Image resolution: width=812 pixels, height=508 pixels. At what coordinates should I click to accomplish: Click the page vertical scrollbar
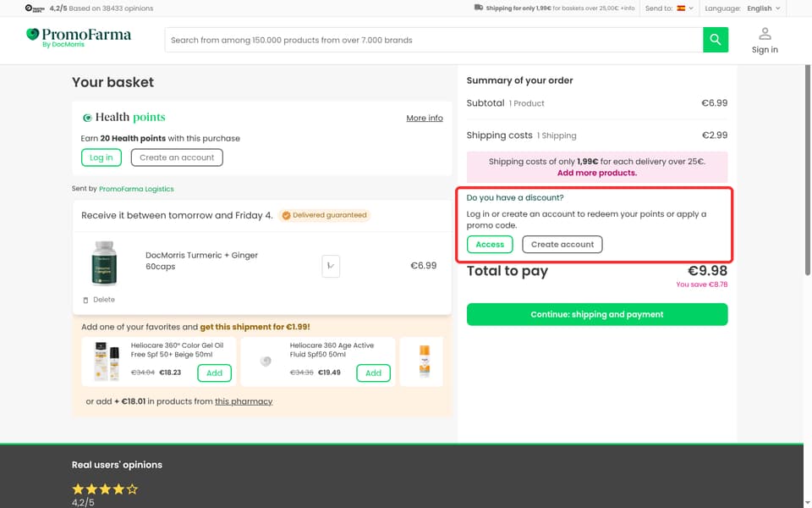tap(807, 171)
